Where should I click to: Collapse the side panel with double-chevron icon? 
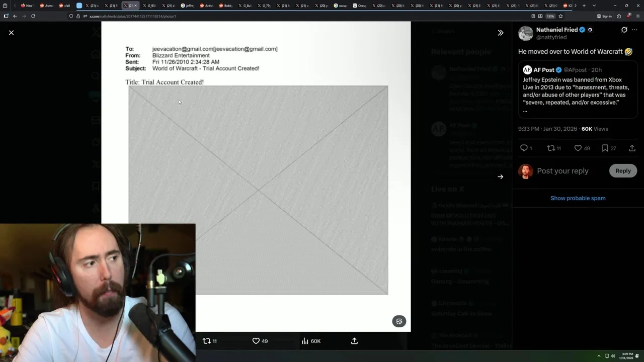(500, 33)
